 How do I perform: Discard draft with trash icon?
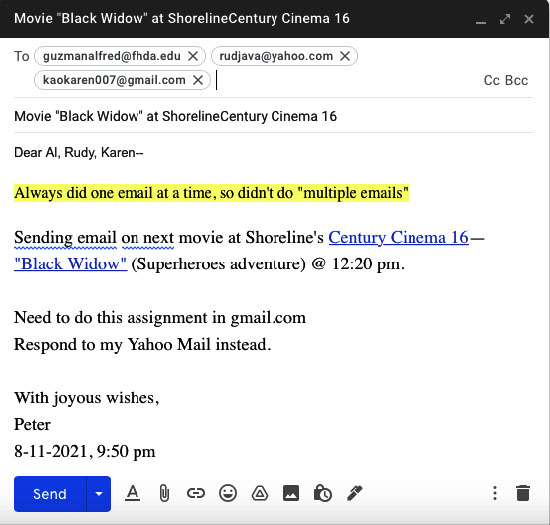click(523, 493)
